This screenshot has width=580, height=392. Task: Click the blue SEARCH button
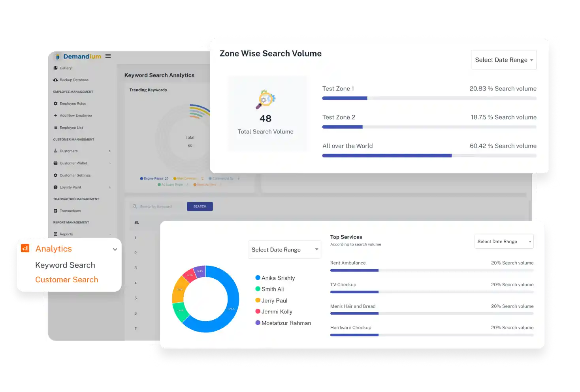click(x=200, y=206)
